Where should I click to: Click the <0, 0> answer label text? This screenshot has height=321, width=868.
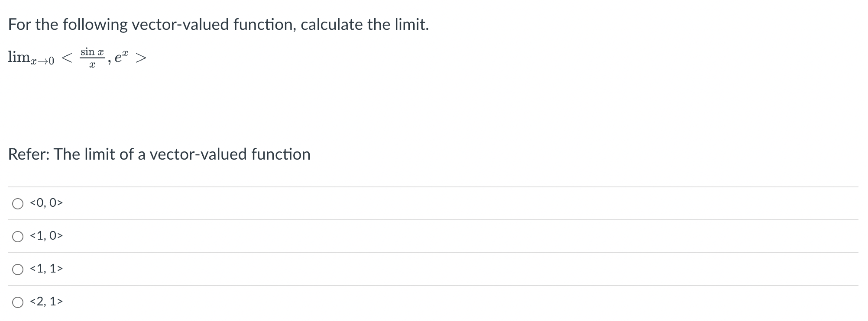pyautogui.click(x=46, y=202)
